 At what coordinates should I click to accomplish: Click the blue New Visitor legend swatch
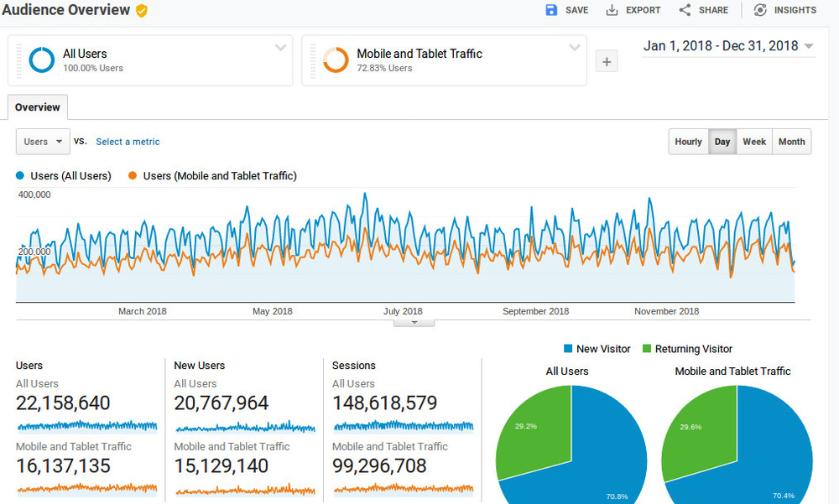click(569, 349)
